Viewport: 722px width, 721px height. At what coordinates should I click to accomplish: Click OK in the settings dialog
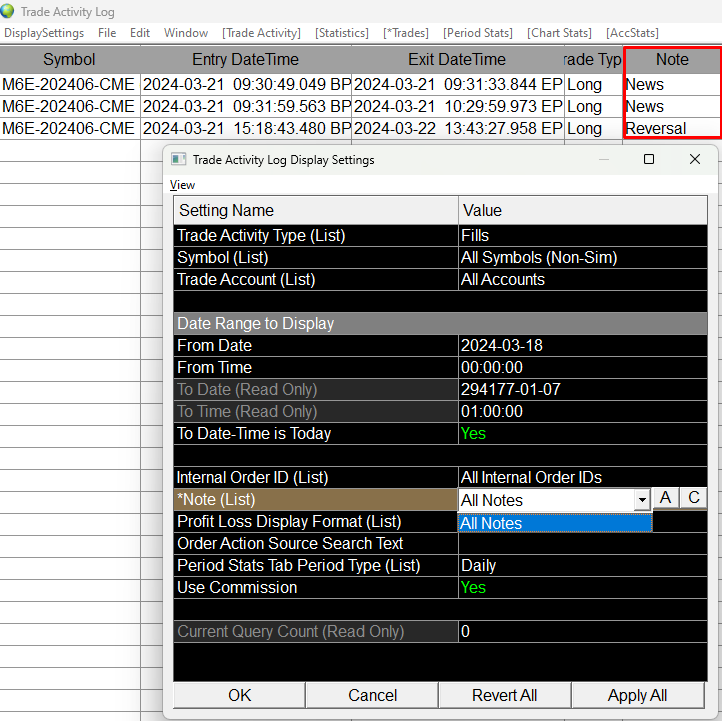pyautogui.click(x=239, y=695)
